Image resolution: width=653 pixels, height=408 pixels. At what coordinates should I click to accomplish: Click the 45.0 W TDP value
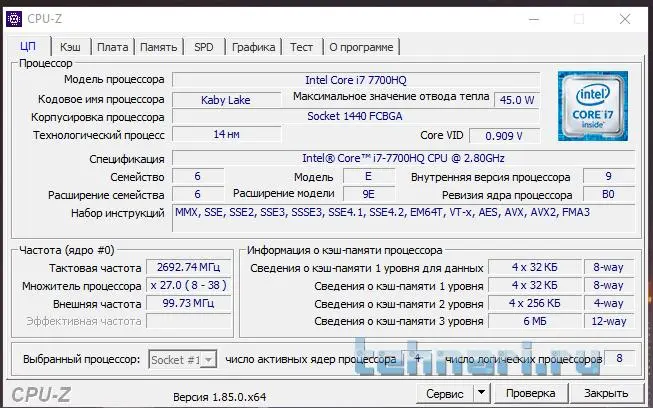point(517,100)
